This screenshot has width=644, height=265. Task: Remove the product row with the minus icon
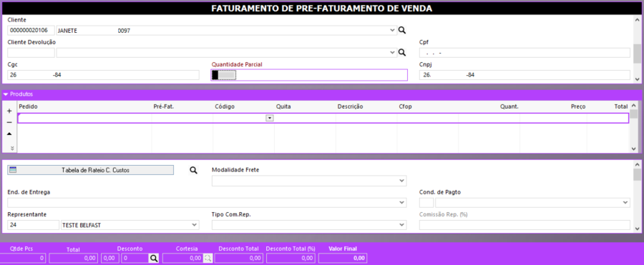pos(9,122)
